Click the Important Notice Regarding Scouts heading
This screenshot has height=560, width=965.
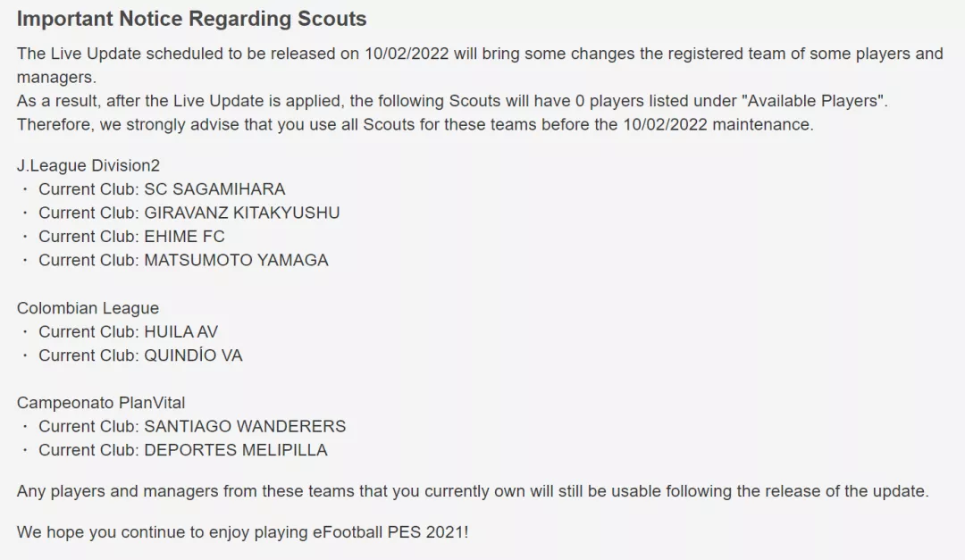coord(191,19)
